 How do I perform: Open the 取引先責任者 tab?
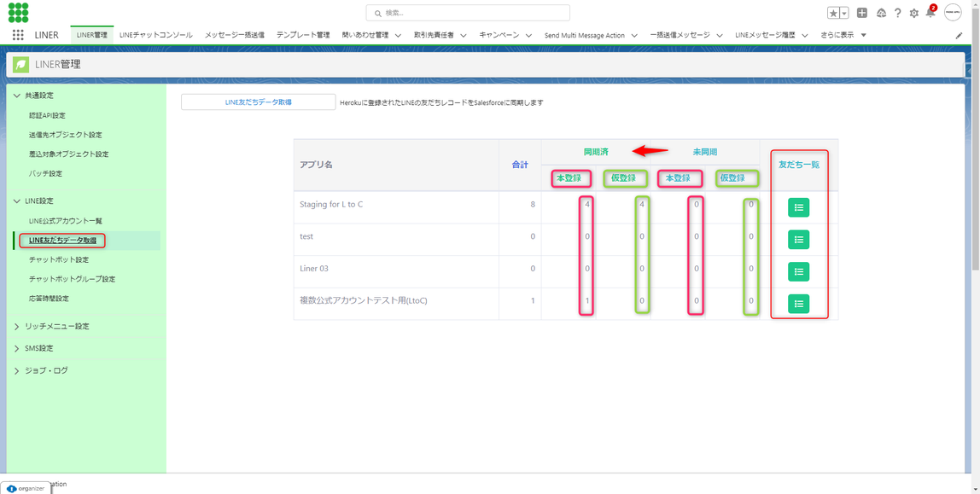434,35
